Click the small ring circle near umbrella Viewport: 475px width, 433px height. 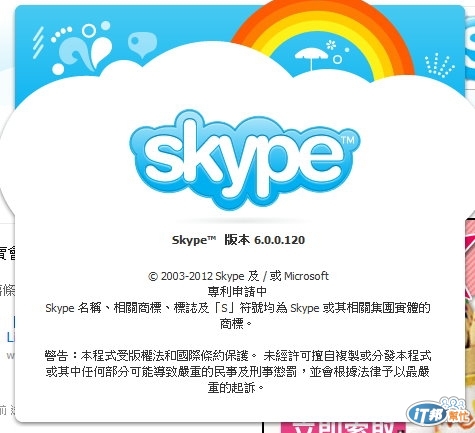coord(338,60)
